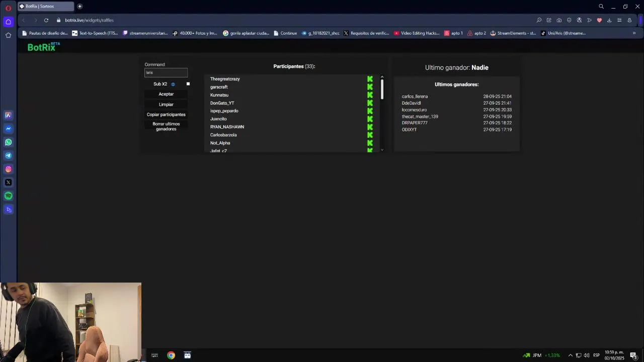Focus the Command input field
The width and height of the screenshot is (644, 362).
pos(166,72)
